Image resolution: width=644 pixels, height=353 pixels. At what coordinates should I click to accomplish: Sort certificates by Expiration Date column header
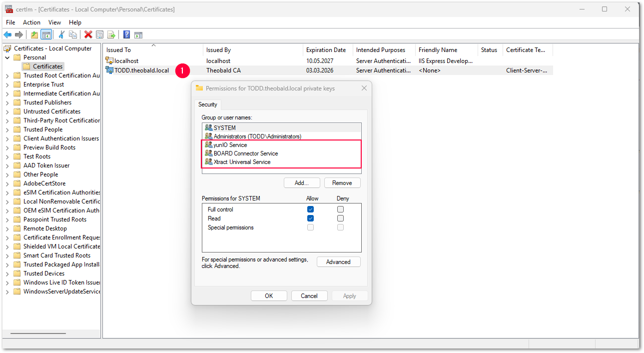pyautogui.click(x=326, y=50)
